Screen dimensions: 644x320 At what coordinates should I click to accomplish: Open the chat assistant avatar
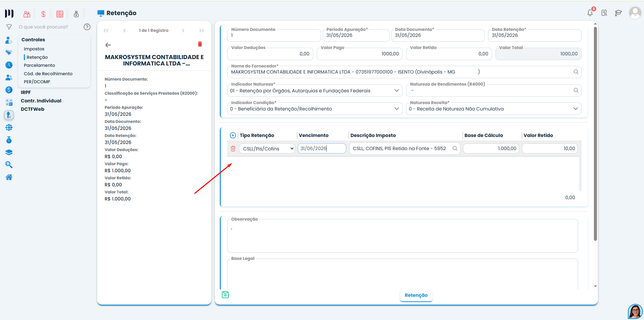(635, 312)
